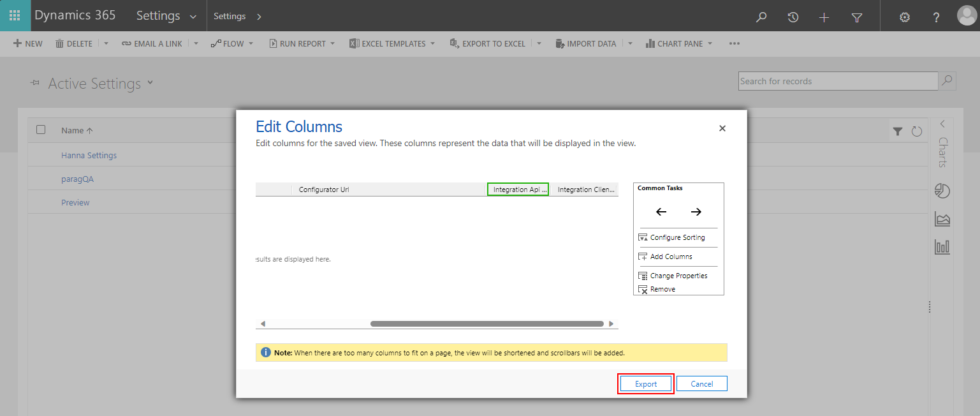Open the Hanna Settings record
Viewport: 980px width, 416px height.
tap(89, 155)
